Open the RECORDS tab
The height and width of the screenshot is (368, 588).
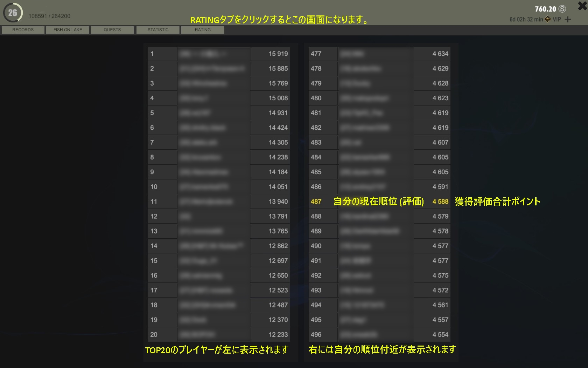23,30
